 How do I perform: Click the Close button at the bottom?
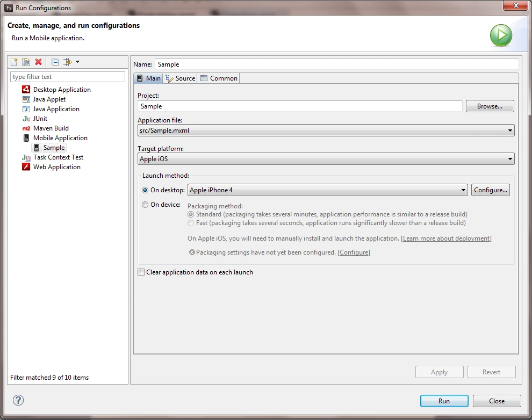click(497, 401)
